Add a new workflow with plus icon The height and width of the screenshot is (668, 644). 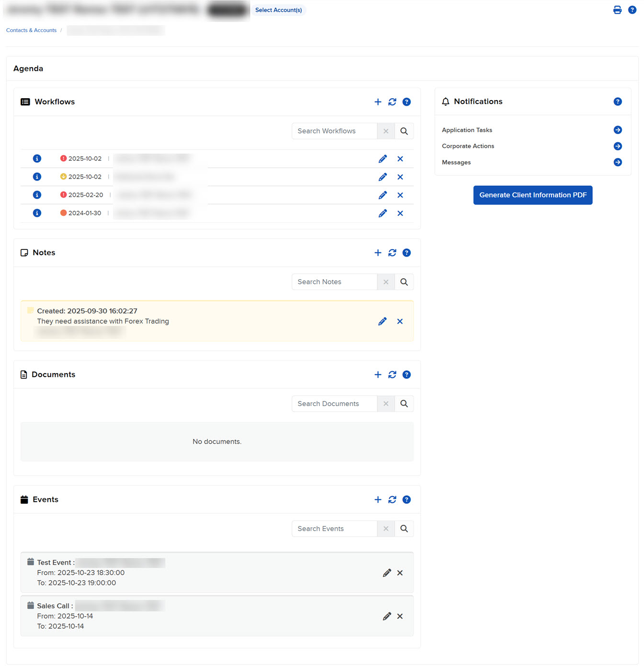click(x=378, y=102)
